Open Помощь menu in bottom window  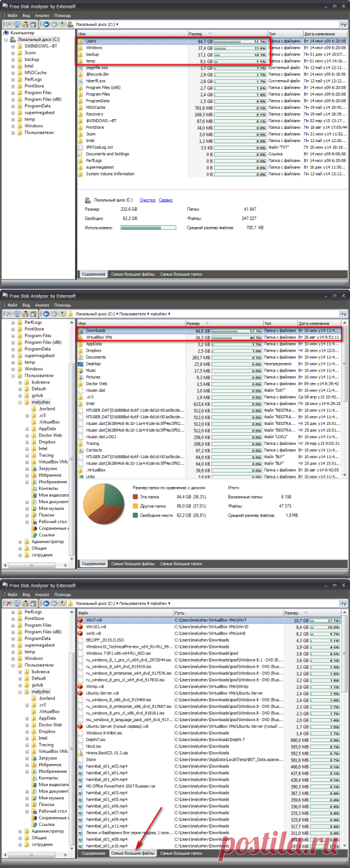click(62, 594)
